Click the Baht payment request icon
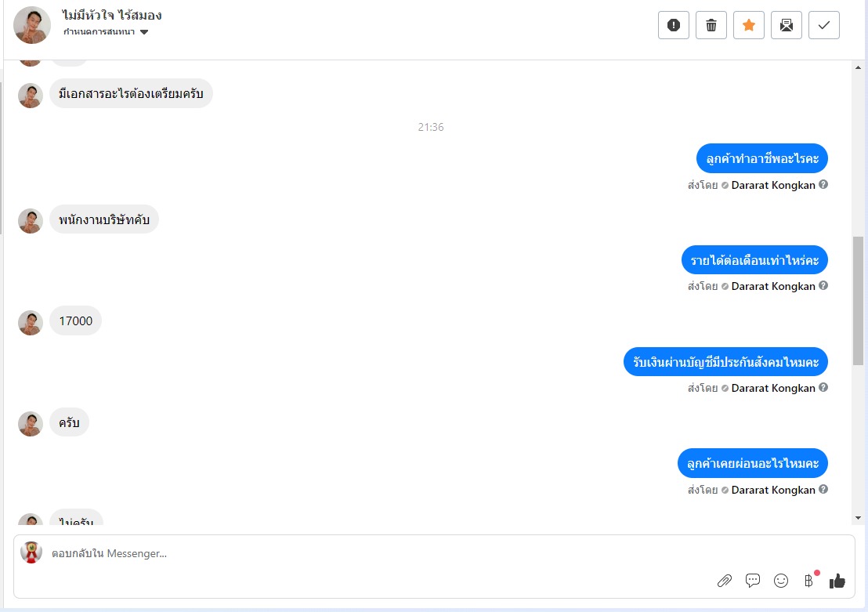868x612 pixels. pos(808,581)
